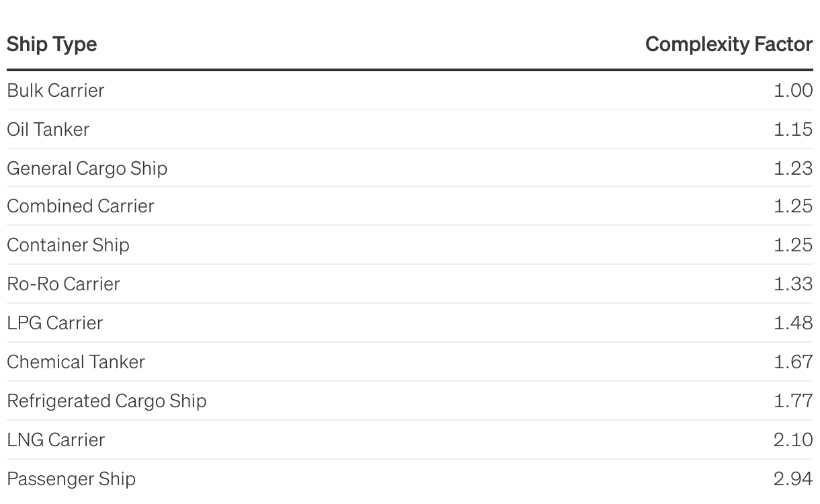820x504 pixels.
Task: Click the Oil Tanker cell
Action: click(48, 129)
